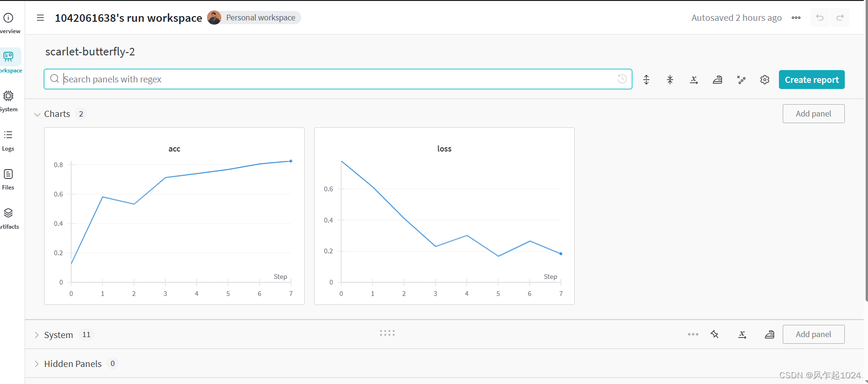Open System section three-dot menu
The image size is (868, 384).
click(x=693, y=334)
